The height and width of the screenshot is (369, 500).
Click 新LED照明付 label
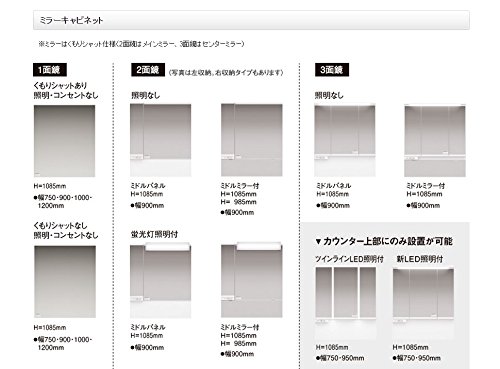pyautogui.click(x=419, y=259)
